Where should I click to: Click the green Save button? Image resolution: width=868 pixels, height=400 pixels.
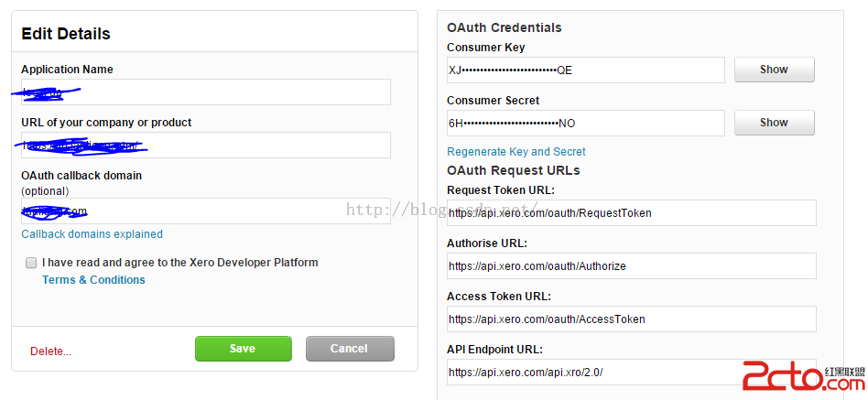(x=243, y=349)
